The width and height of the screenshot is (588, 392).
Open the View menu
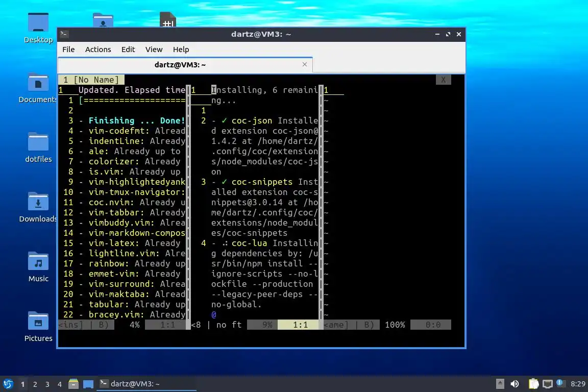tap(154, 50)
